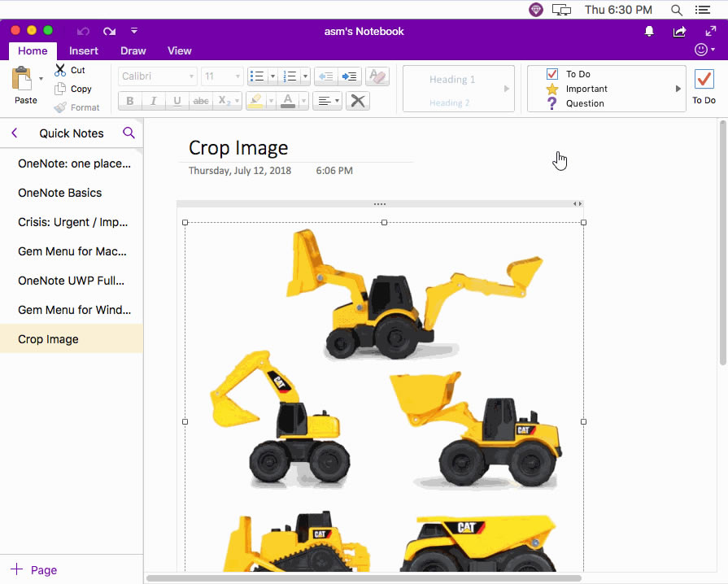Toggle italic formatting

tap(153, 100)
